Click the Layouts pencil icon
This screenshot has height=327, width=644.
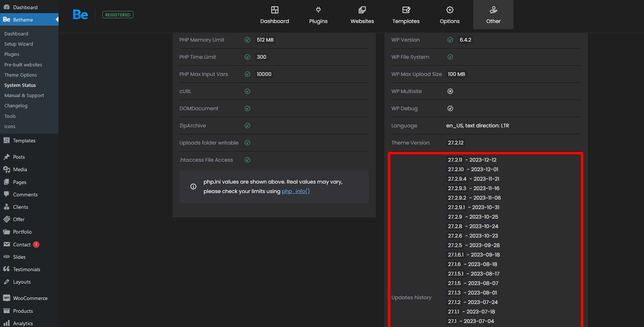(7, 282)
